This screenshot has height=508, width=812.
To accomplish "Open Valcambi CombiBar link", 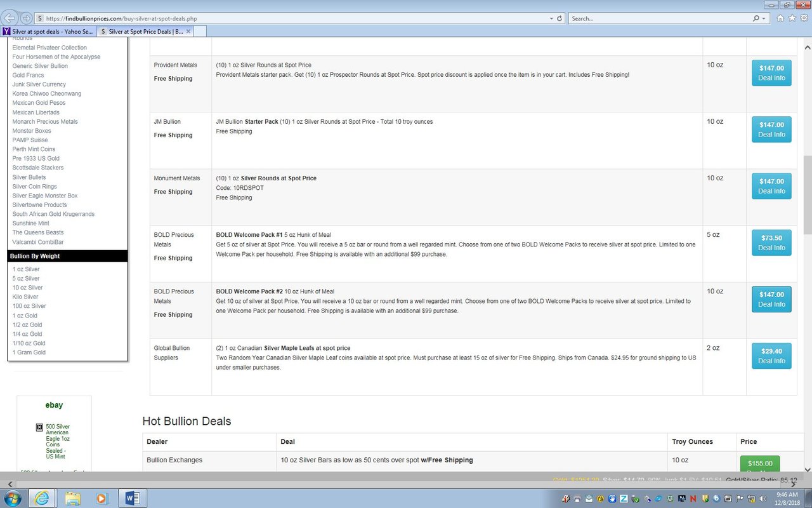I will pyautogui.click(x=38, y=242).
